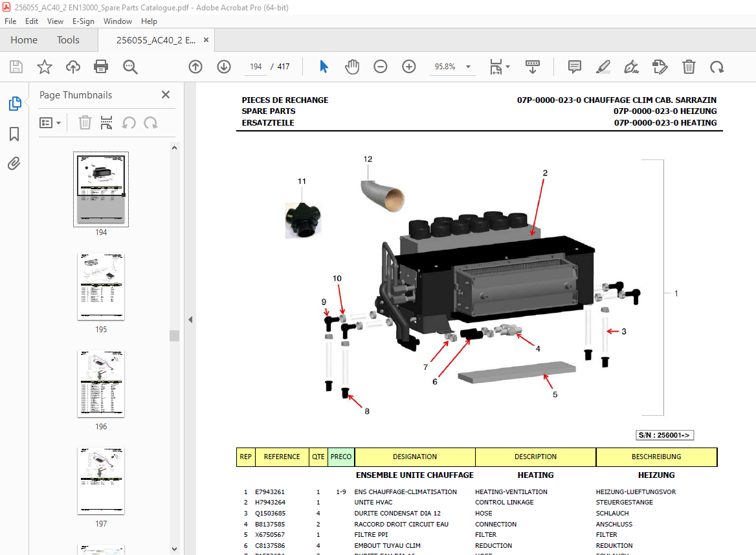Select the Highlight text pen tool
Screen dimensions: 756x555
(x=603, y=67)
